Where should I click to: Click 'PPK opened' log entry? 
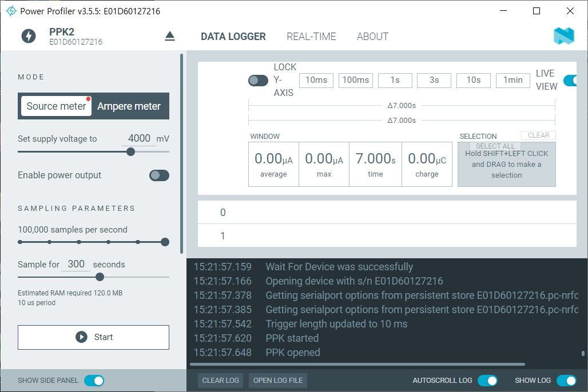293,352
